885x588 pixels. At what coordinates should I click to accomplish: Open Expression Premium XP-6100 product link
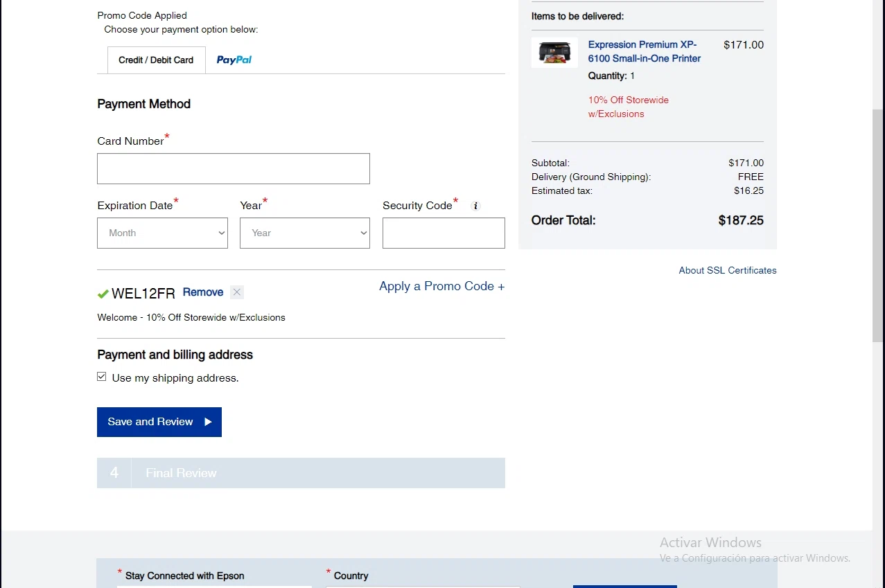pos(644,51)
